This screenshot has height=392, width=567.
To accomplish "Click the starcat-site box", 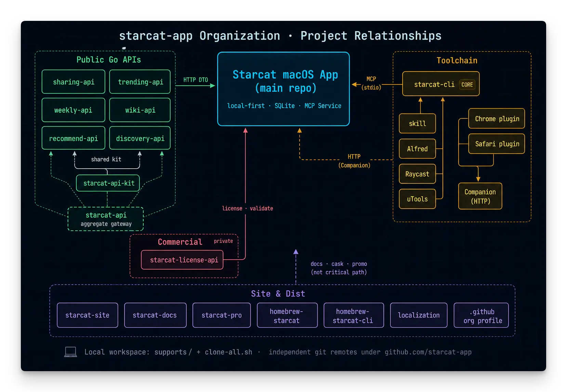I will click(88, 315).
